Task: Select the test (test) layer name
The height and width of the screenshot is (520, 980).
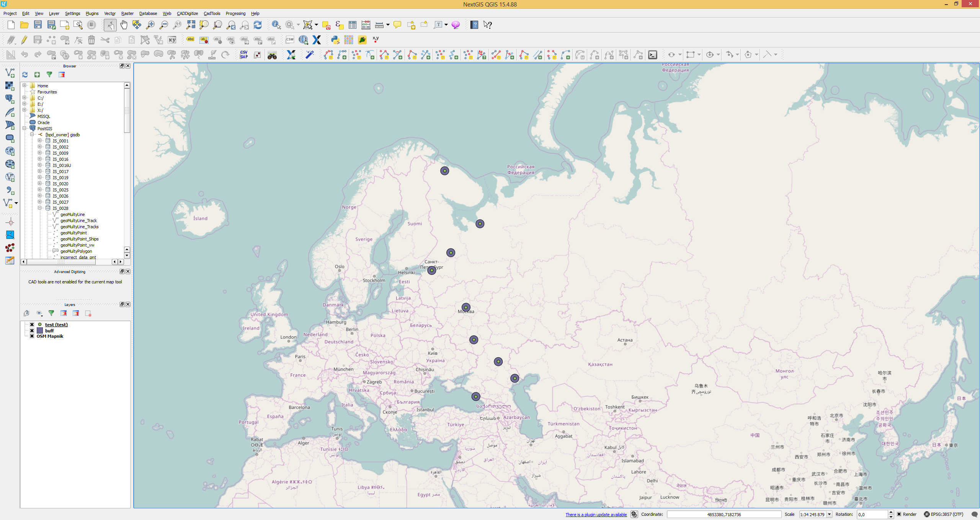Action: tap(56, 325)
